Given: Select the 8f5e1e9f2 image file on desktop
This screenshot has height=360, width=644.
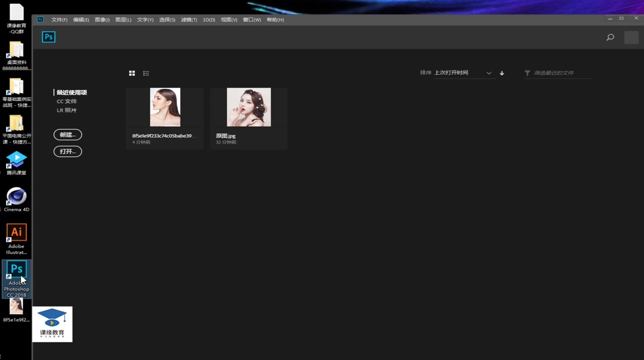Looking at the screenshot, I should [x=17, y=310].
